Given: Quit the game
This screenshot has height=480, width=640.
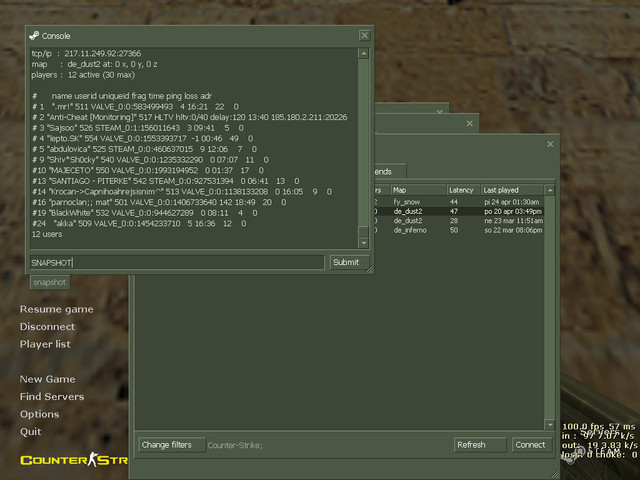Looking at the screenshot, I should tap(30, 431).
